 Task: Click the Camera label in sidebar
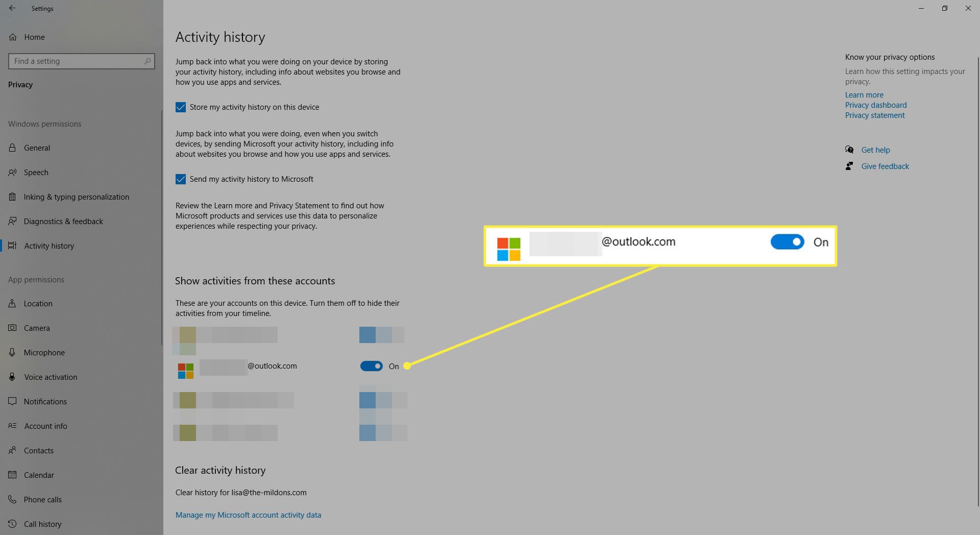click(37, 328)
